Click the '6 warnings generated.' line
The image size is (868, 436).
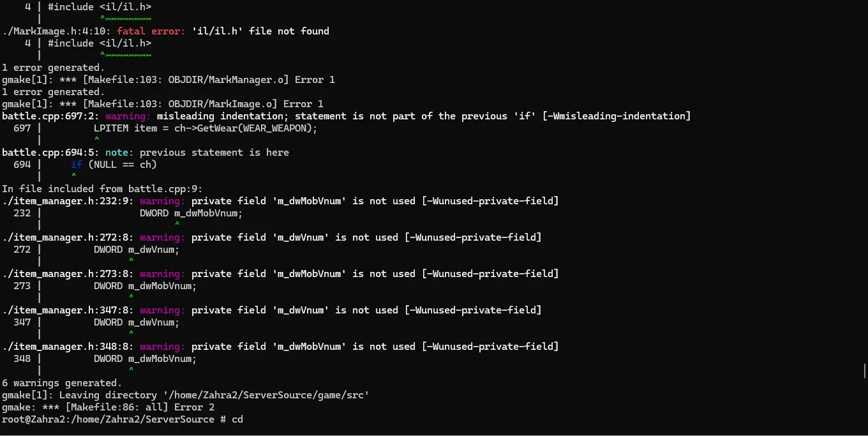(x=62, y=383)
